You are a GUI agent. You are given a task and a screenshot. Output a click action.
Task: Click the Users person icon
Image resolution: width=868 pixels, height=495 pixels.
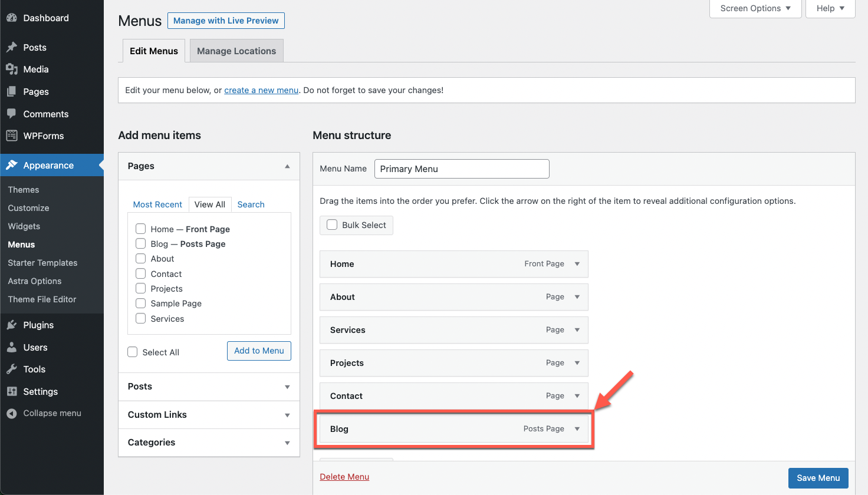tap(12, 347)
